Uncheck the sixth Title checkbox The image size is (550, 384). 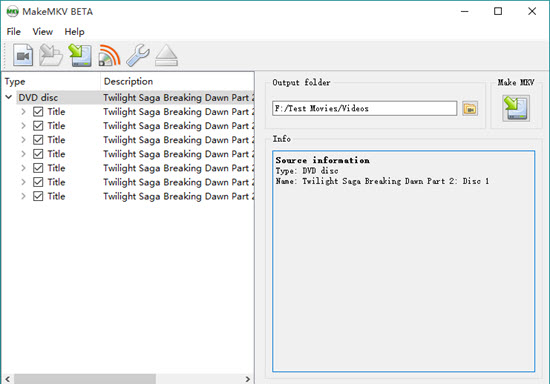click(38, 182)
